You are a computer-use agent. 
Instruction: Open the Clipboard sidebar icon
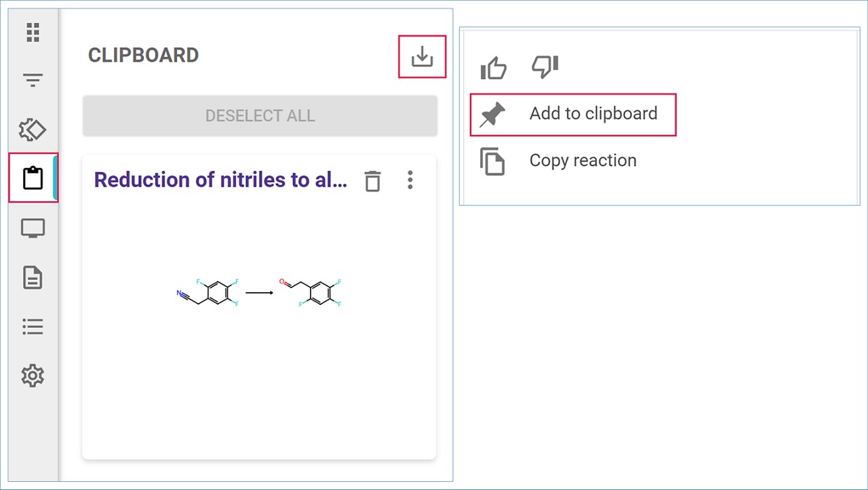pos(33,178)
